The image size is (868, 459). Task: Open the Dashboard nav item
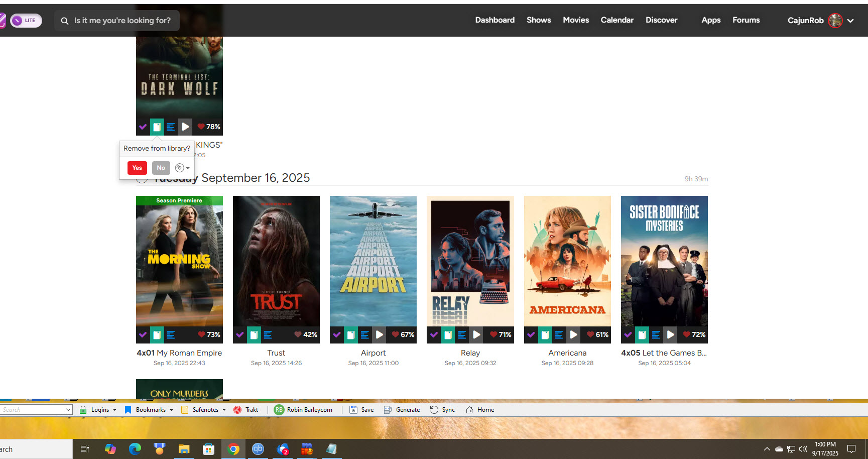click(x=495, y=20)
